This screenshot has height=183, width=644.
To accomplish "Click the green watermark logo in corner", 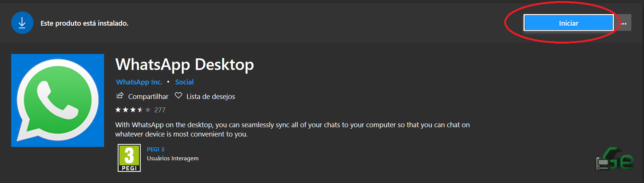I will (614, 159).
